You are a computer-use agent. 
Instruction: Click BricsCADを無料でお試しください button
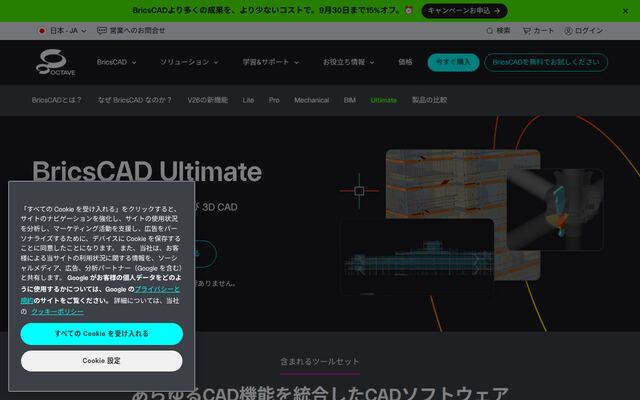pyautogui.click(x=546, y=62)
